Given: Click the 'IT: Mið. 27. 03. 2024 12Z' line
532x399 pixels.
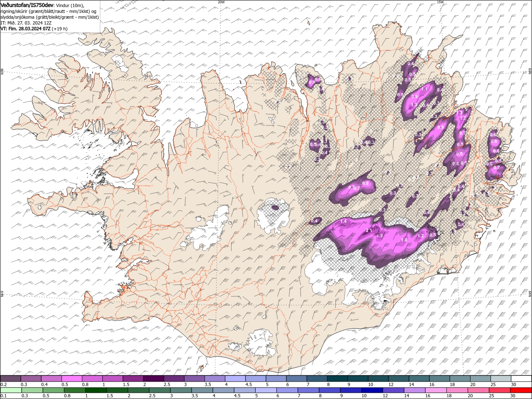Looking at the screenshot, I should click(26, 23).
